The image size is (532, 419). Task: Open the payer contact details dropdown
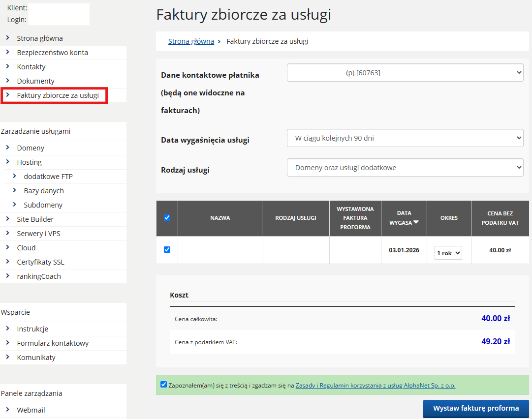pos(405,73)
